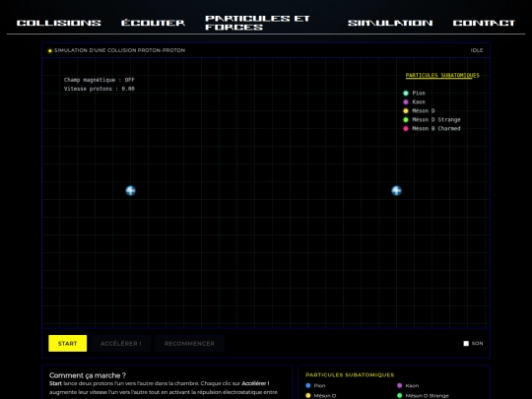Screen dimensions: 532x399
Task: Click the Vitesse protons : 0.00 readout
Action: (100, 89)
